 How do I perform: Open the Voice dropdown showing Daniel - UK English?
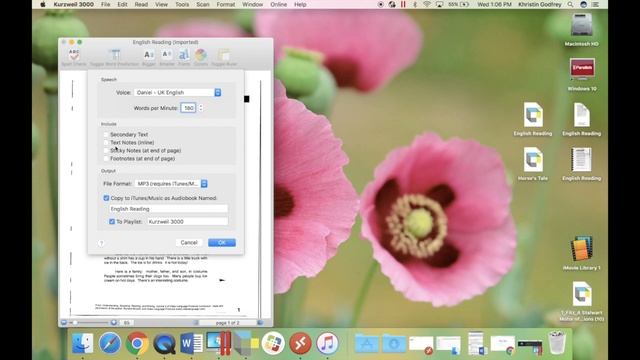(x=178, y=93)
